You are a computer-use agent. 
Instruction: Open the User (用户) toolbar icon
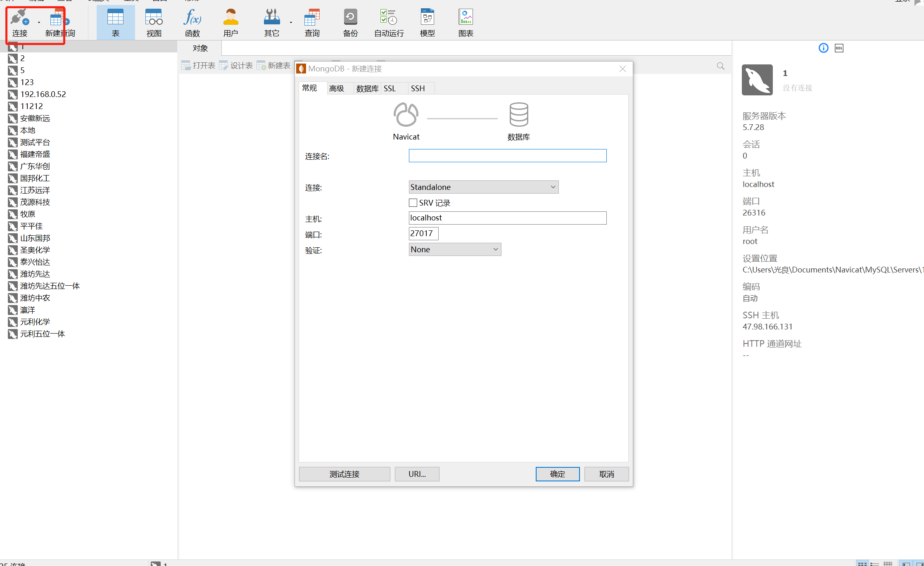coord(231,23)
